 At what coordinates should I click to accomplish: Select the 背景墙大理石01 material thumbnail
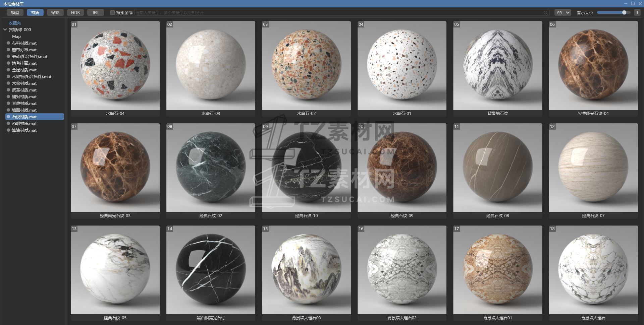(x=498, y=270)
